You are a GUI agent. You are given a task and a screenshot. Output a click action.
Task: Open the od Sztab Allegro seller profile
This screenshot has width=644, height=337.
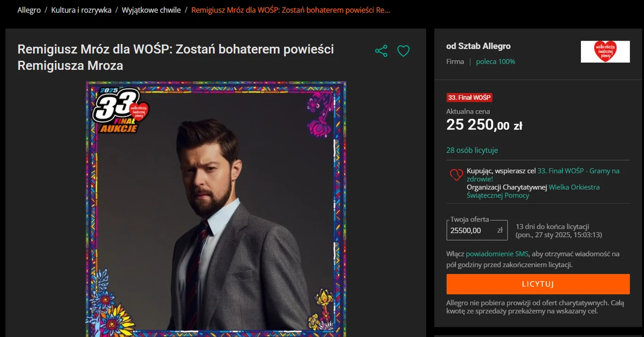pyautogui.click(x=479, y=46)
